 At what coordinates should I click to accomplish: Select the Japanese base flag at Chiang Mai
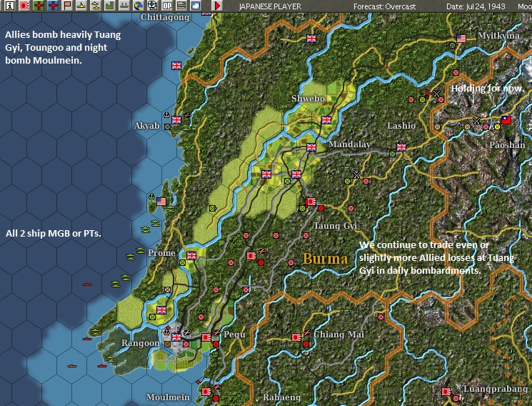click(296, 337)
